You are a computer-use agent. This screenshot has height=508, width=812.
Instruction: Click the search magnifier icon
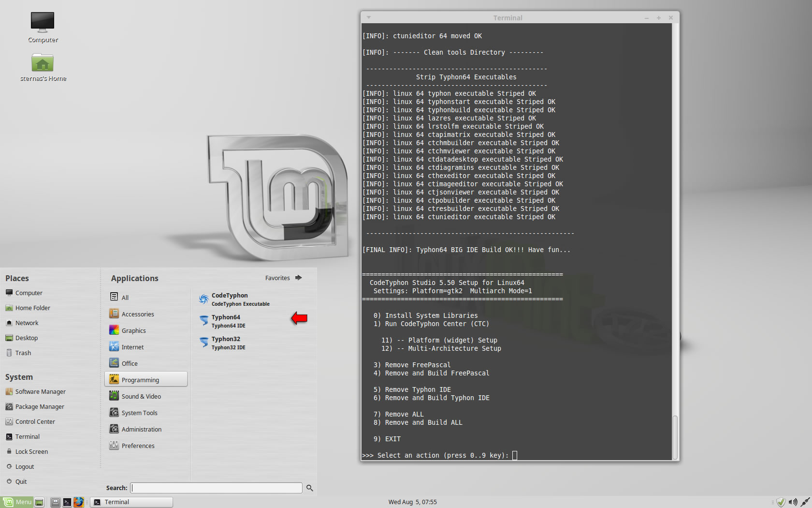pos(310,488)
